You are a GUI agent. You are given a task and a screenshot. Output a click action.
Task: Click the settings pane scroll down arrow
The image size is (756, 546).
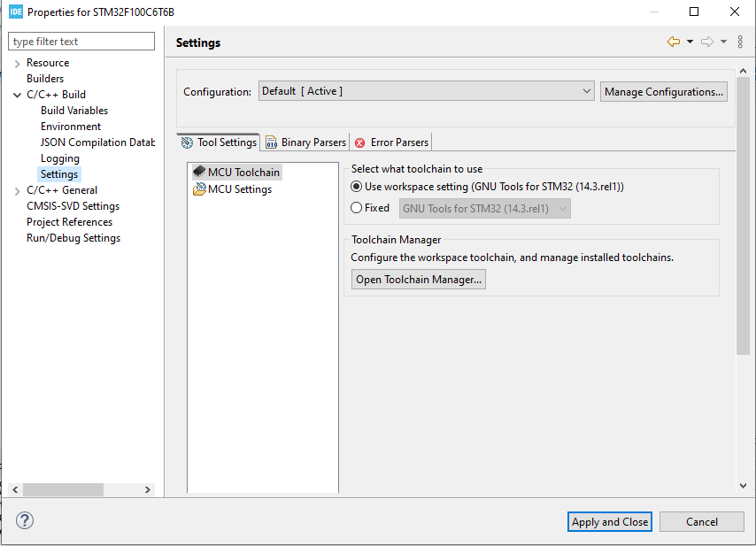coord(743,486)
